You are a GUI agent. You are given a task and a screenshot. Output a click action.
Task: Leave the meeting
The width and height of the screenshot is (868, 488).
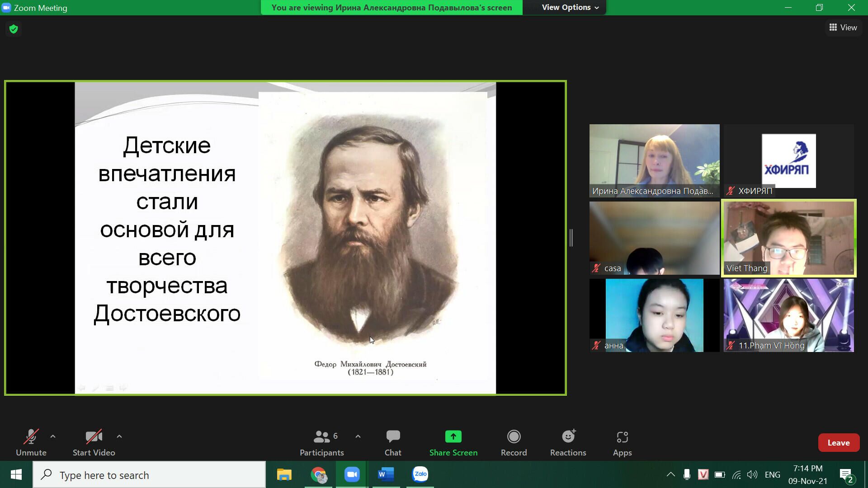point(839,443)
